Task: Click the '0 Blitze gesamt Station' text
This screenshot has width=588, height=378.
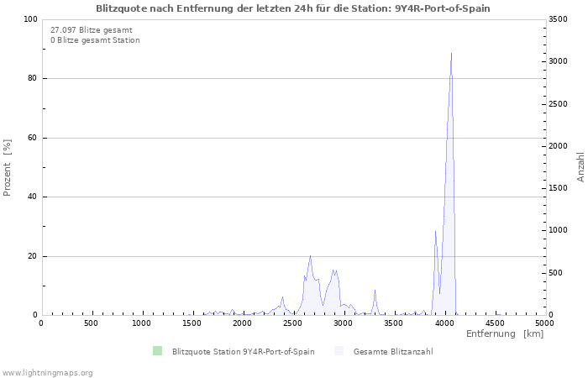Action: point(95,40)
